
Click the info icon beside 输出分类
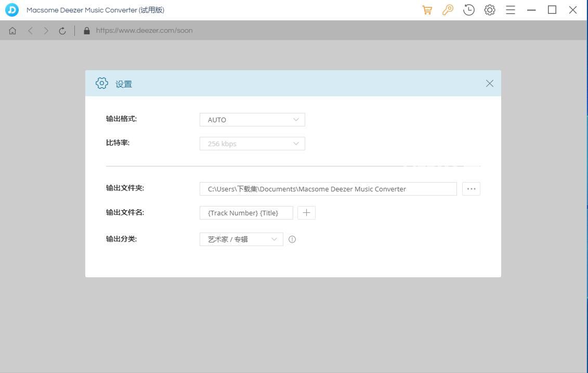292,239
